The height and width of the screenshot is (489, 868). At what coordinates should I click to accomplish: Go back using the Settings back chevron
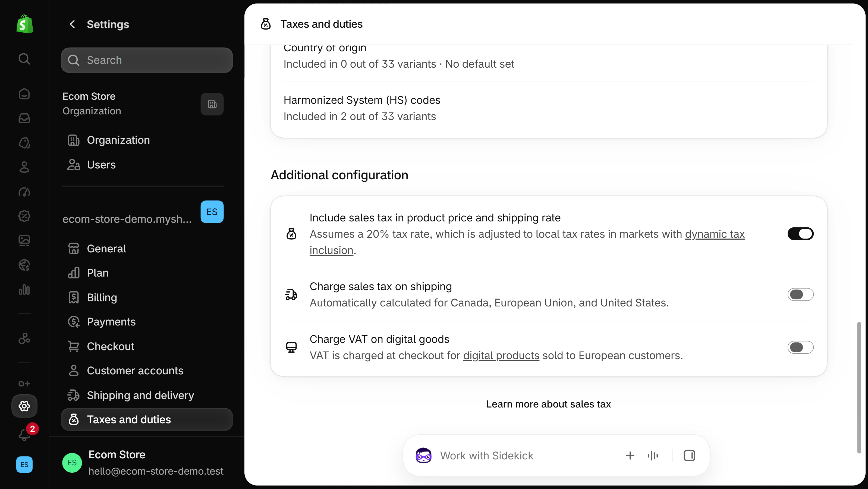[73, 24]
